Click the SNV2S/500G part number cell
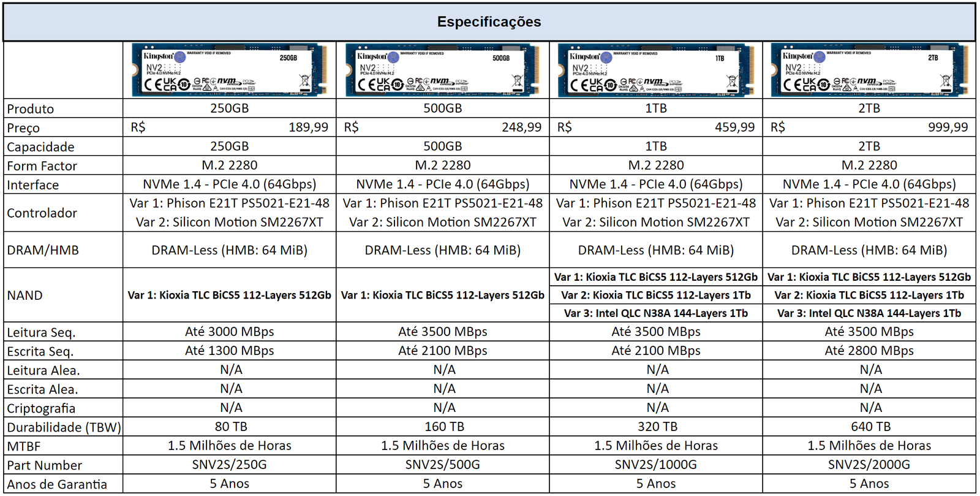This screenshot has height=496, width=980. (443, 465)
